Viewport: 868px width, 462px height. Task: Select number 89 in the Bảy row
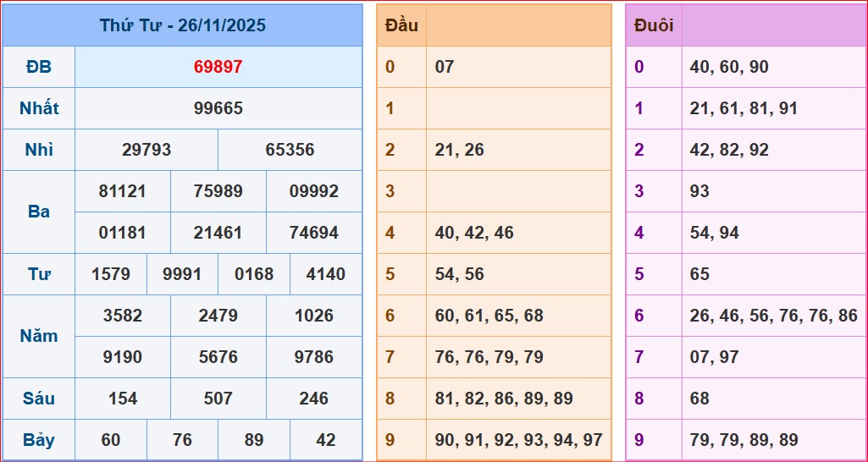pyautogui.click(x=254, y=440)
